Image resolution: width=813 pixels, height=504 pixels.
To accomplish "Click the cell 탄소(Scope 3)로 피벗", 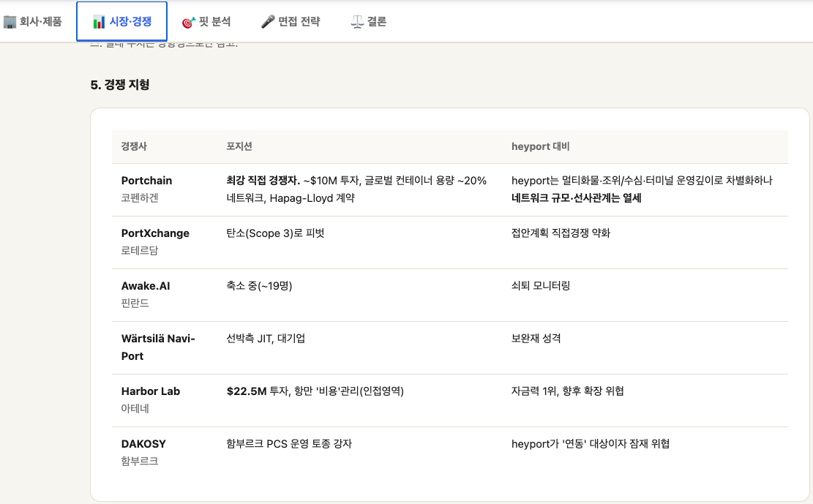I will (275, 233).
